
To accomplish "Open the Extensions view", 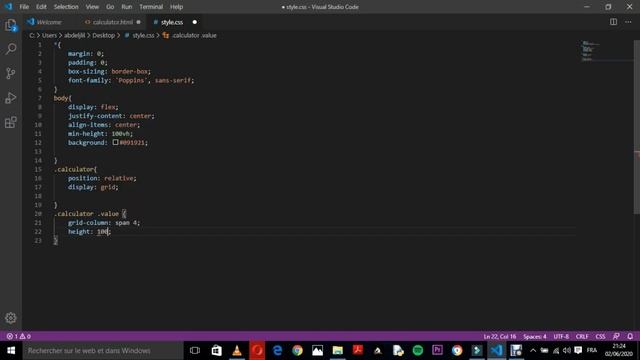I will click(x=11, y=122).
